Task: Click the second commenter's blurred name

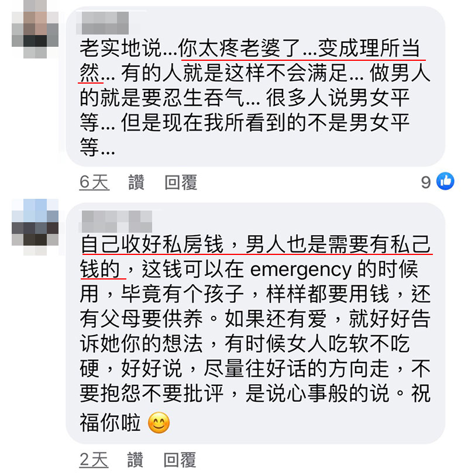Action: click(115, 221)
